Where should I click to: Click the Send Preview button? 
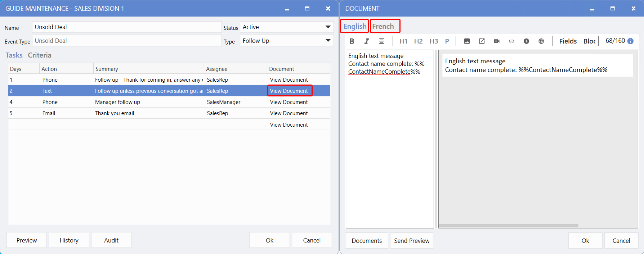coord(411,240)
